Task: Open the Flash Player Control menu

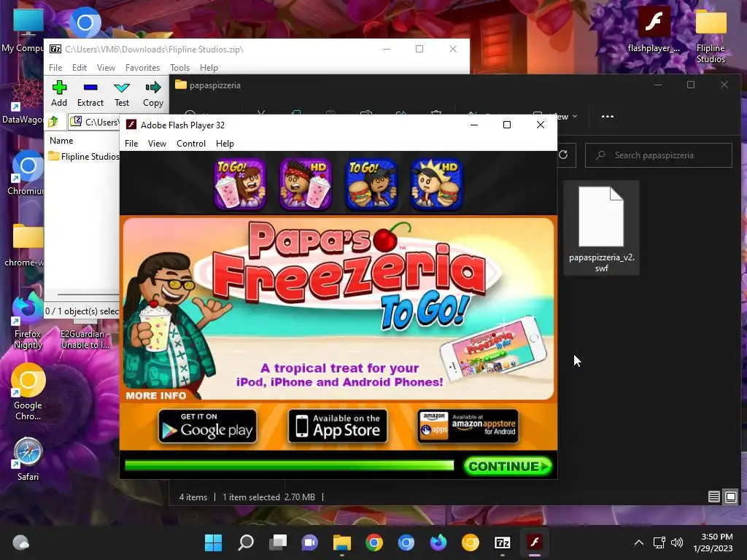Action: pos(191,144)
